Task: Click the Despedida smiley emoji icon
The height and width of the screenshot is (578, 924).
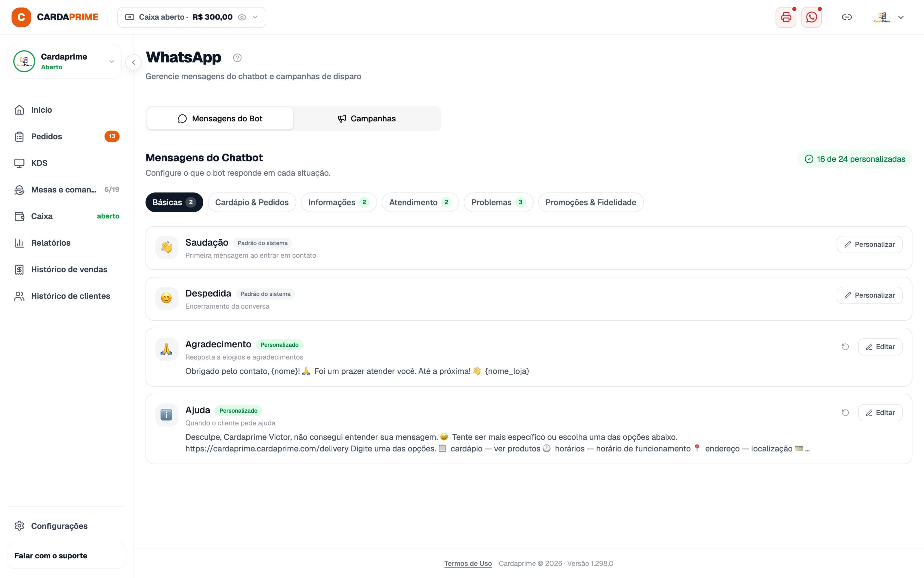Action: click(x=167, y=298)
